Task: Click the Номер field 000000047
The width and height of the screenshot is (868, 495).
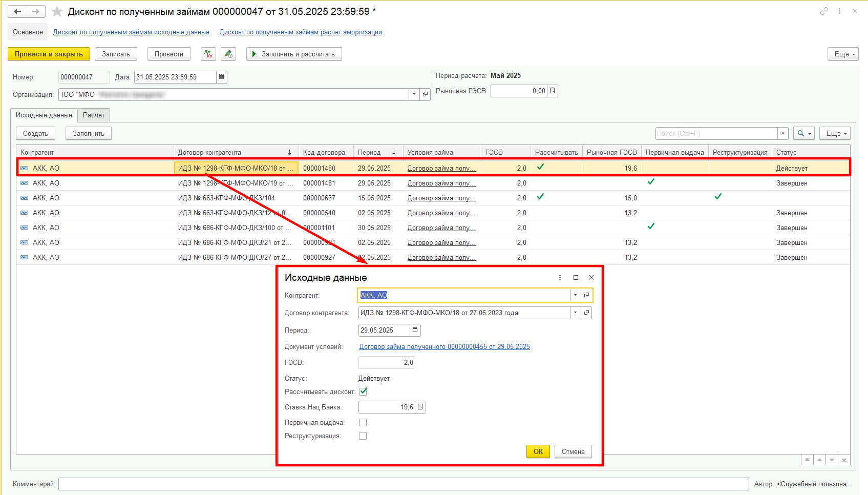Action: pos(84,77)
